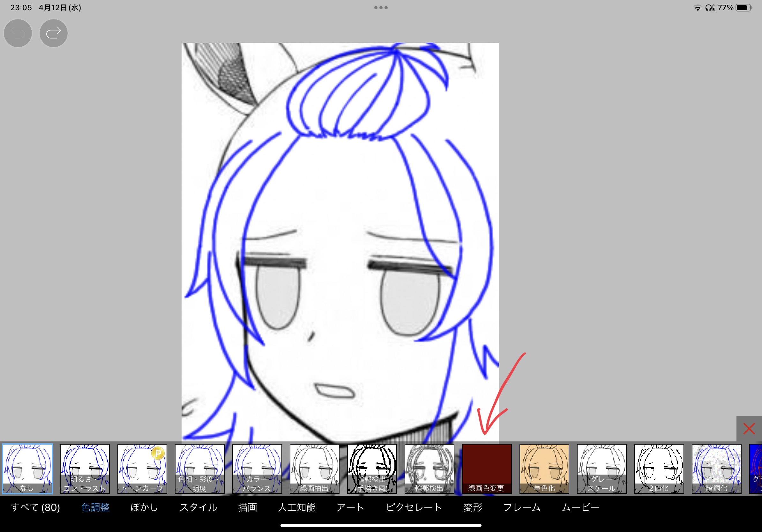The height and width of the screenshot is (532, 762).
Task: Open the ピクセレート category tab
Action: tap(414, 507)
